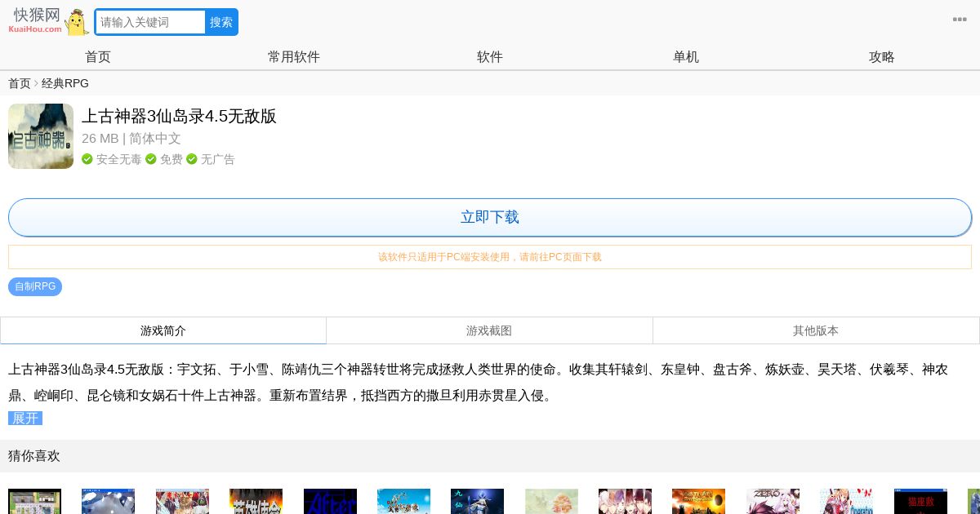The width and height of the screenshot is (980, 514).
Task: Click the 搜索 search button
Action: click(x=221, y=22)
